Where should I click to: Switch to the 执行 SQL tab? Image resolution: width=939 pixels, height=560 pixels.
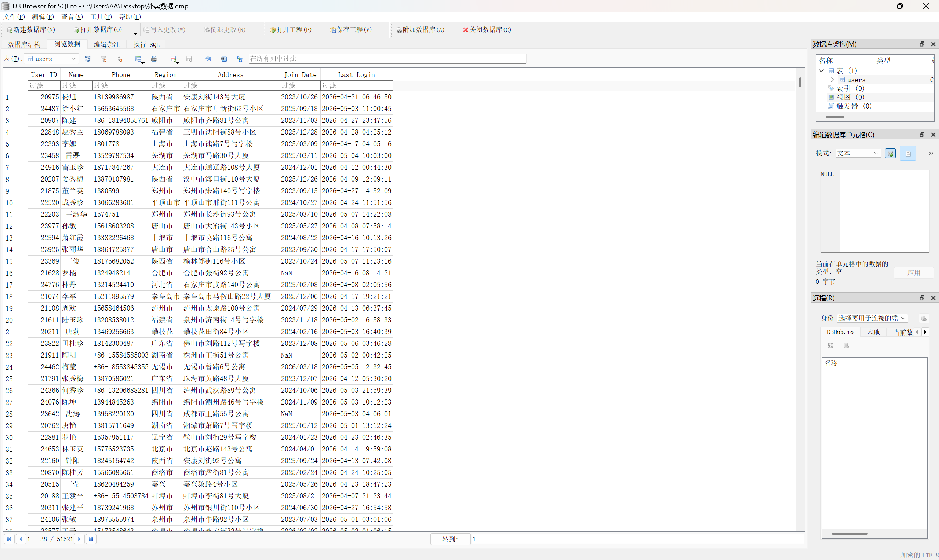(146, 44)
